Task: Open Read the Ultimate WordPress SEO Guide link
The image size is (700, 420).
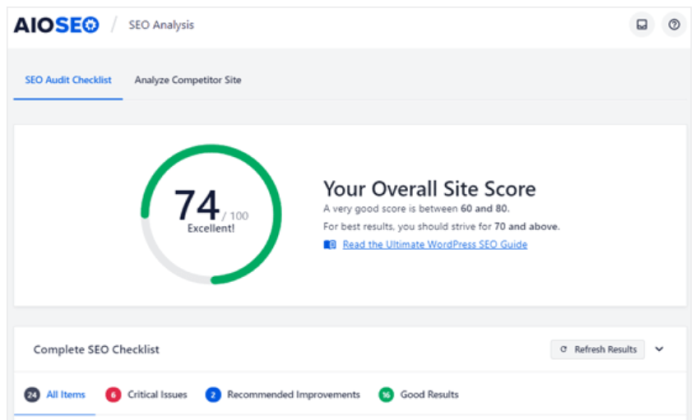Action: [435, 245]
